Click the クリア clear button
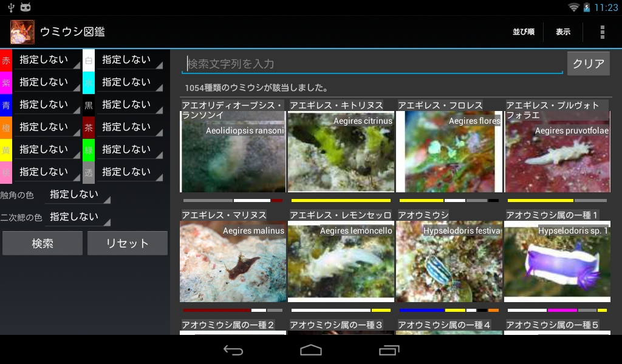The width and height of the screenshot is (622, 364). click(x=588, y=63)
